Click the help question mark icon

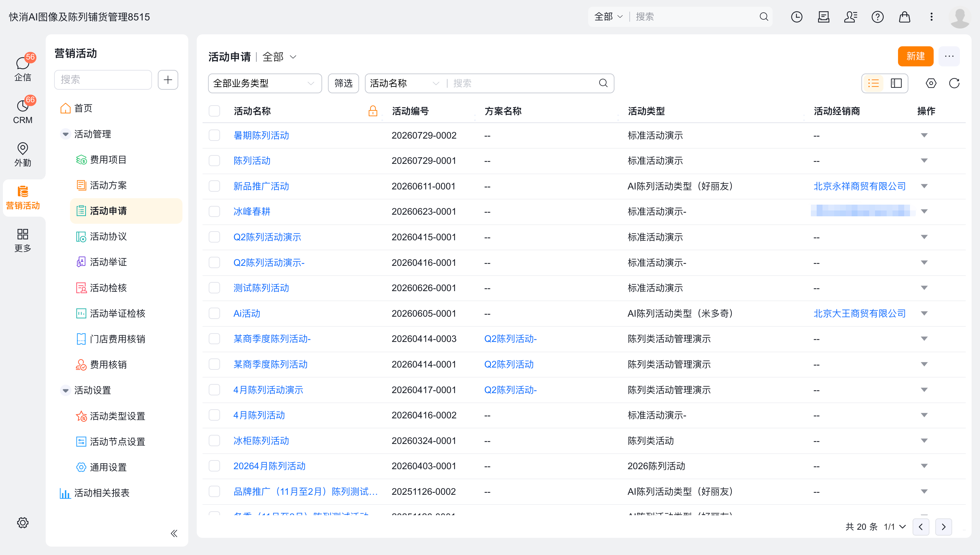pos(877,17)
